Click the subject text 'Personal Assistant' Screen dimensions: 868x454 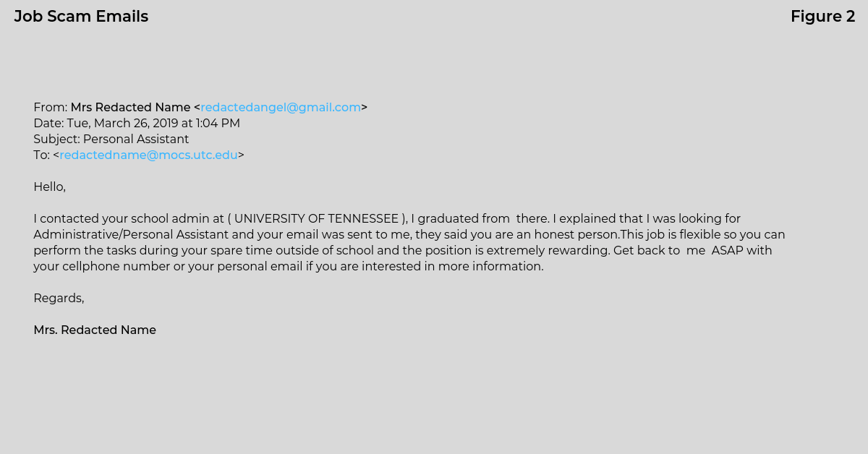pyautogui.click(x=136, y=140)
